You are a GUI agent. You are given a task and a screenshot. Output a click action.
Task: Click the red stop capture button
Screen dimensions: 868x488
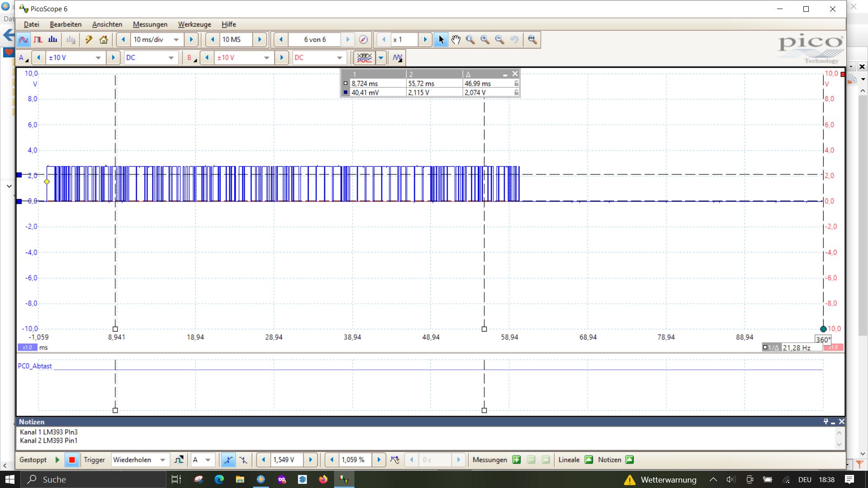pos(72,460)
